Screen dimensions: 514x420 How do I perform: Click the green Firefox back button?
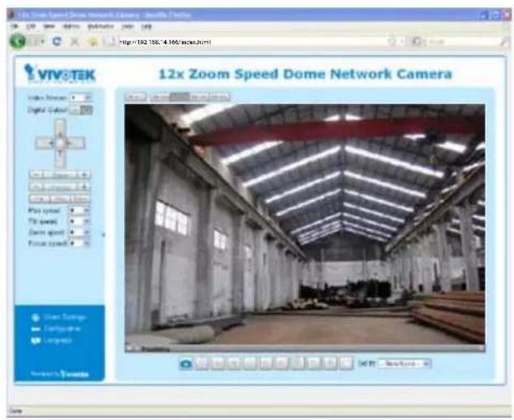click(18, 41)
